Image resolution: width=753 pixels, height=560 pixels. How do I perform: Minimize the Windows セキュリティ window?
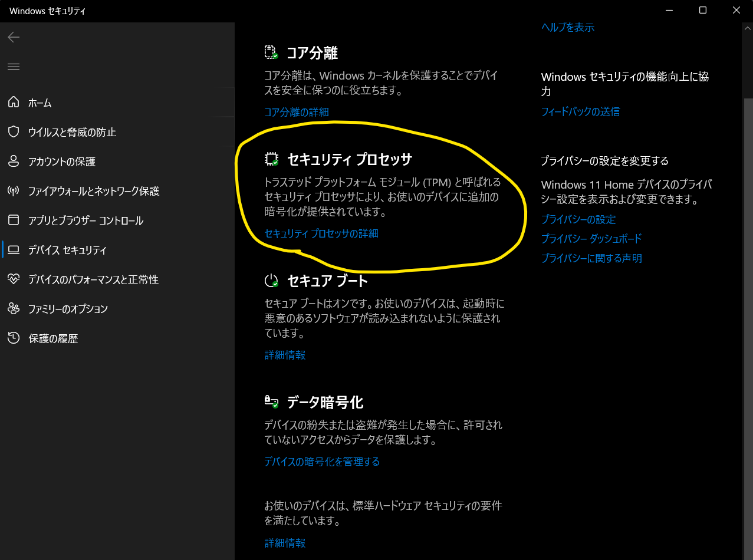click(669, 10)
